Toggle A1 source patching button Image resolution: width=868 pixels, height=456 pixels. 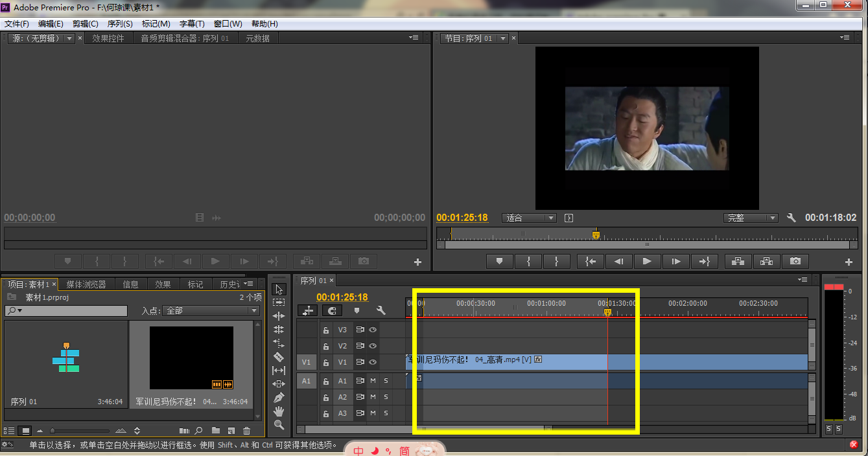307,381
